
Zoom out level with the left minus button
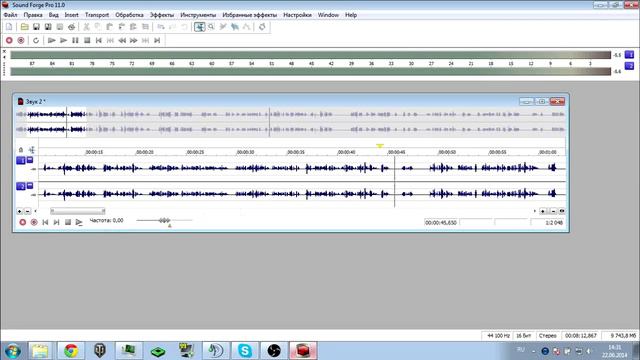[27, 211]
